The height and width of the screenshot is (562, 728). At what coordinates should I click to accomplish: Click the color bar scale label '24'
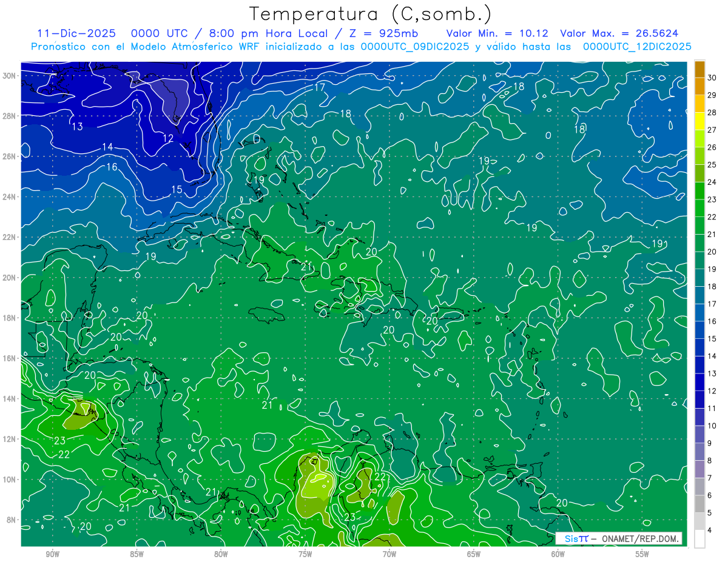[712, 182]
